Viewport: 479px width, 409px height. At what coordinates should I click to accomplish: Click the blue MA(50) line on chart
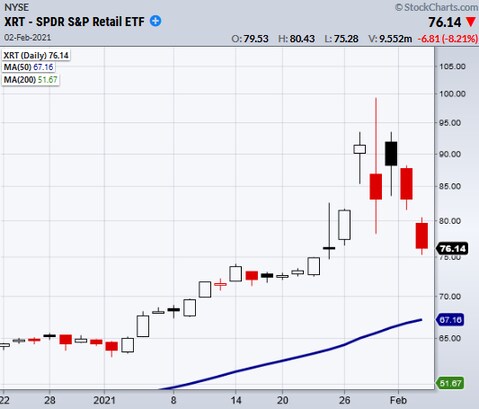290,358
